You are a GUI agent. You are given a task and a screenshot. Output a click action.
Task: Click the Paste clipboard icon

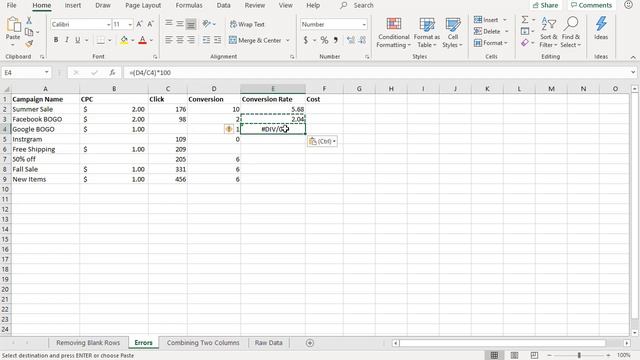(13, 24)
